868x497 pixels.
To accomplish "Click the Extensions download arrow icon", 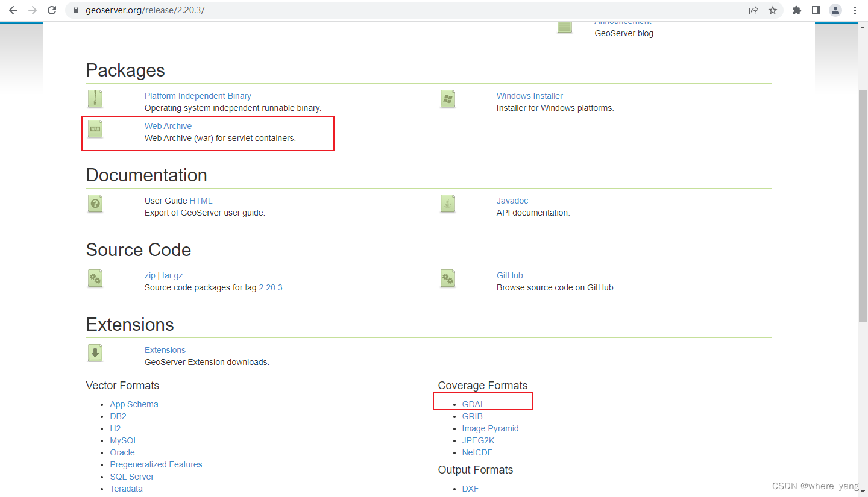I will (x=95, y=352).
